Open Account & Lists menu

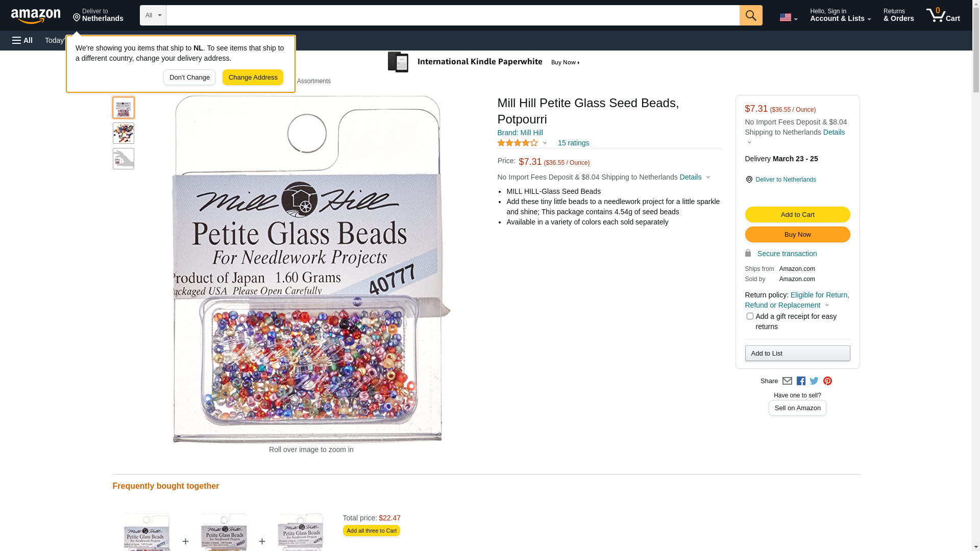(840, 15)
